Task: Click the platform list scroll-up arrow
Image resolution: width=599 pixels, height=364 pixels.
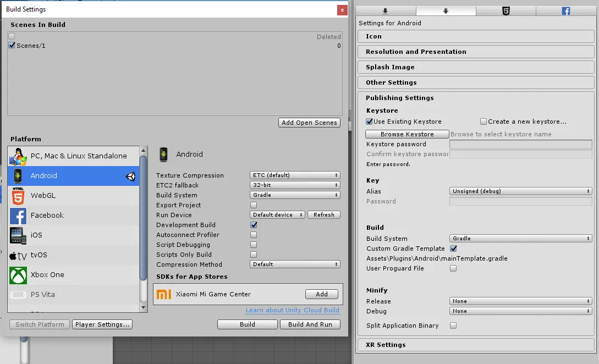Action: tap(144, 151)
